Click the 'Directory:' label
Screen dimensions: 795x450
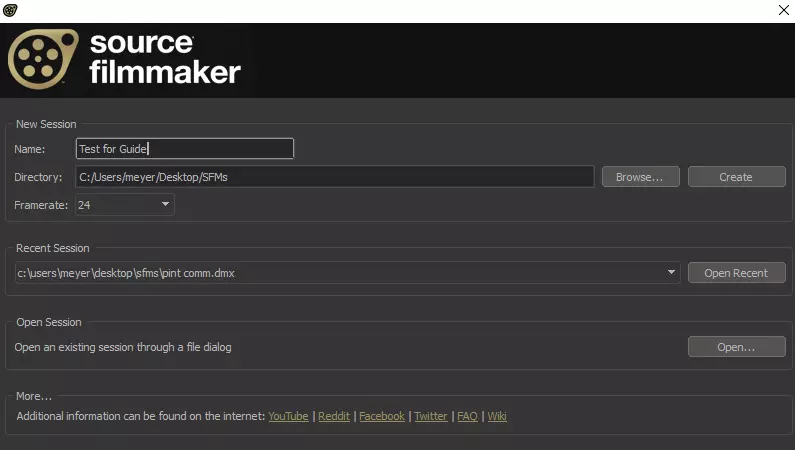pos(38,177)
